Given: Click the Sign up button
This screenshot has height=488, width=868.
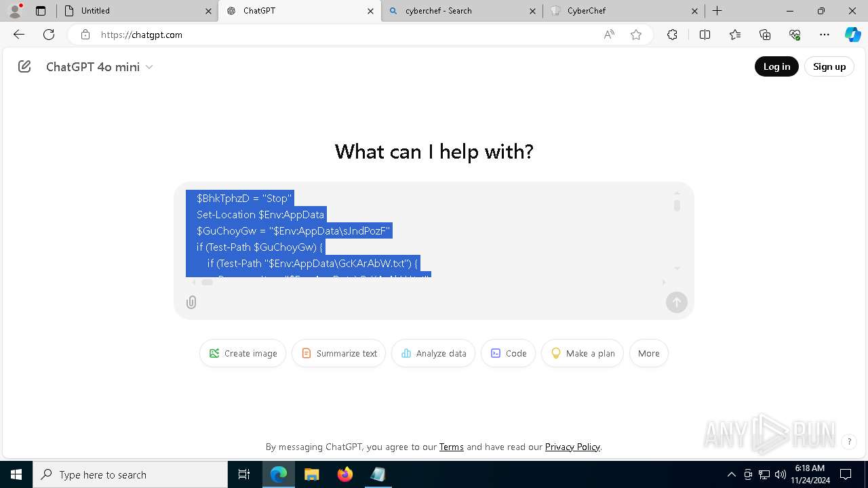Looking at the screenshot, I should point(829,66).
